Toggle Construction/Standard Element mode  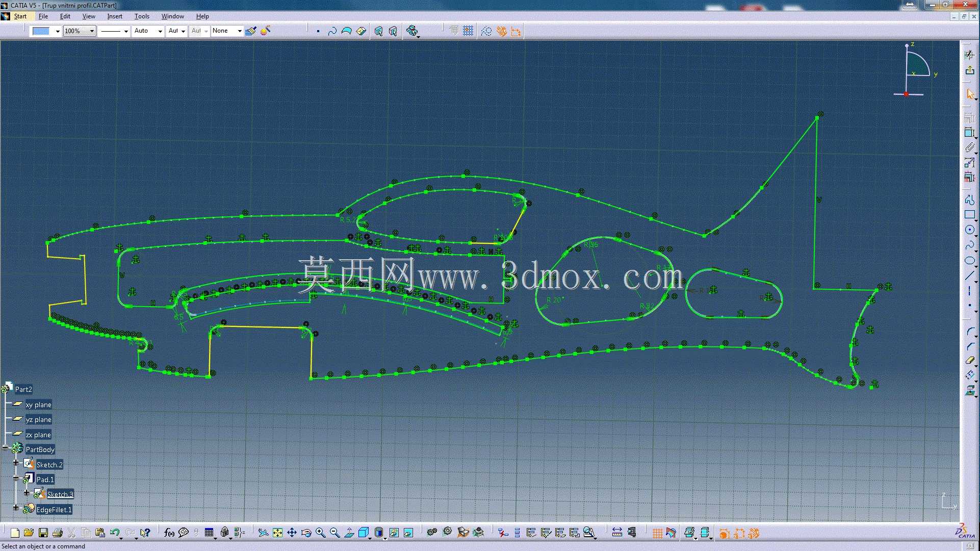(486, 31)
